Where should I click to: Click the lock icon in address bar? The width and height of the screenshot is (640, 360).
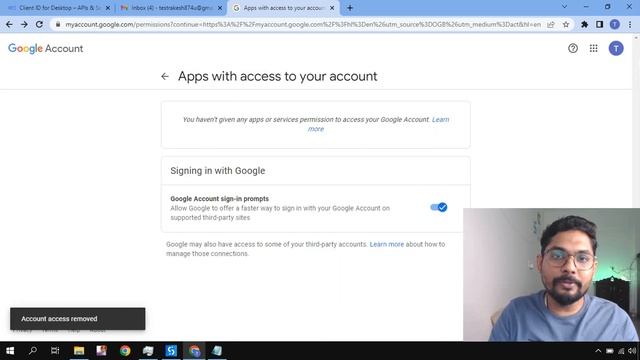(58, 24)
